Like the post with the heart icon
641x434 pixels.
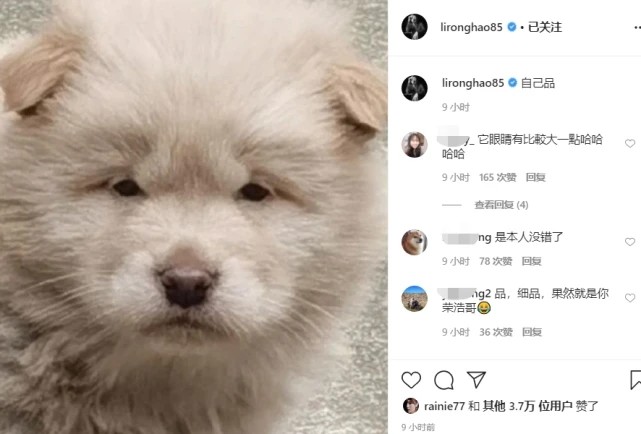[x=411, y=380]
